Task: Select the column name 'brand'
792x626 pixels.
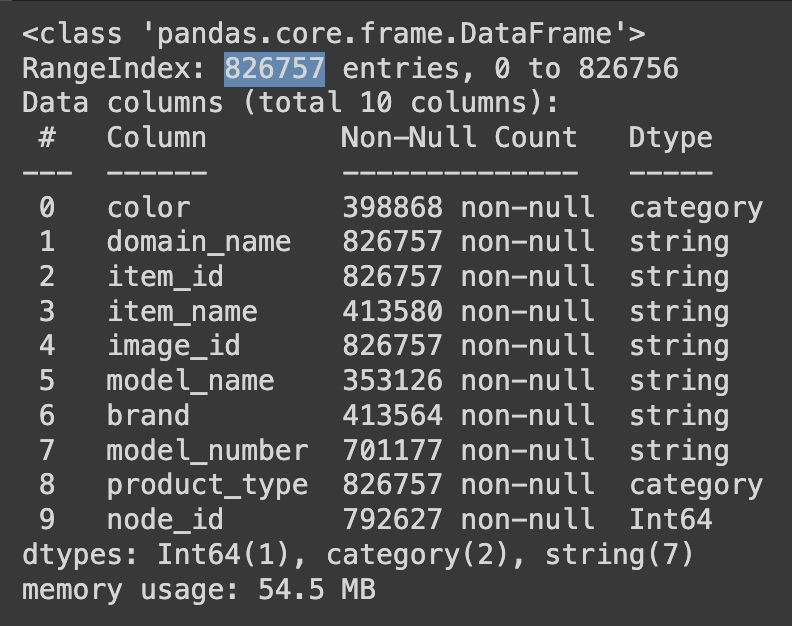Action: click(148, 415)
